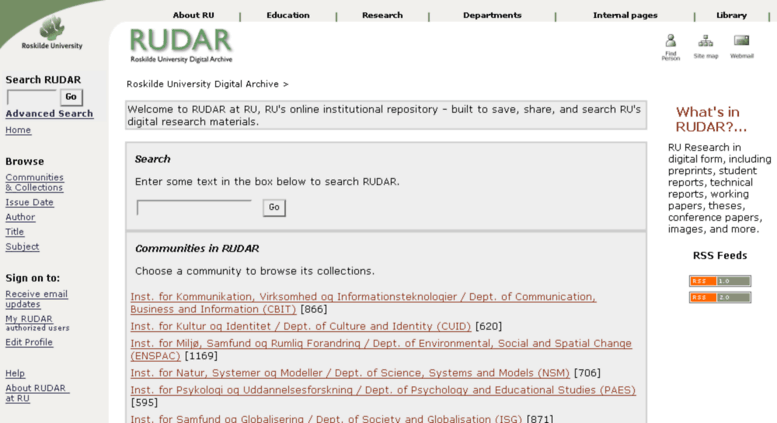
Task: Browse by Subject
Action: [x=22, y=247]
